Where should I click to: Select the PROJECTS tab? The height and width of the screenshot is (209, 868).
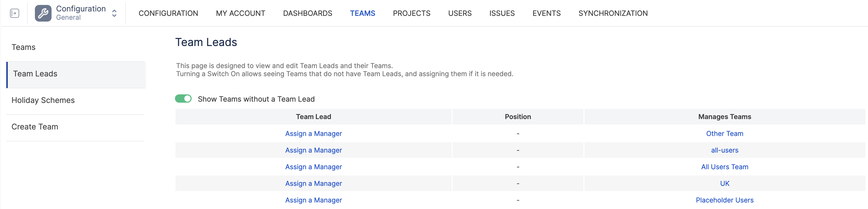pos(411,13)
